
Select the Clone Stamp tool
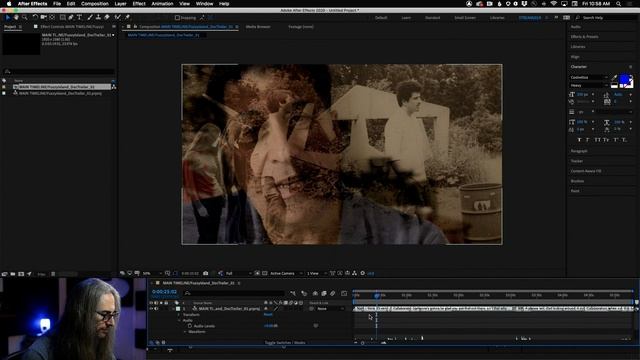pos(98,18)
